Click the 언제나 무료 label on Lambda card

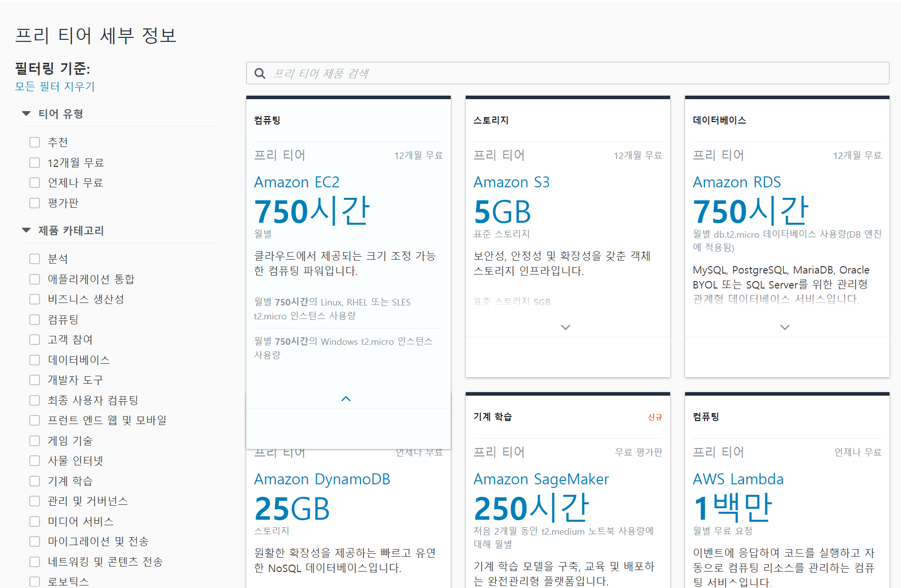858,452
